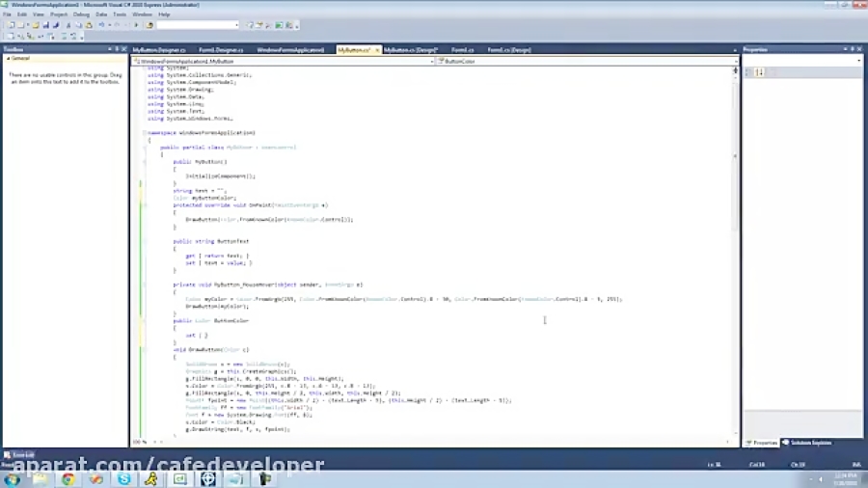This screenshot has width=868, height=488.
Task: Open the Debug menu
Action: [x=81, y=14]
